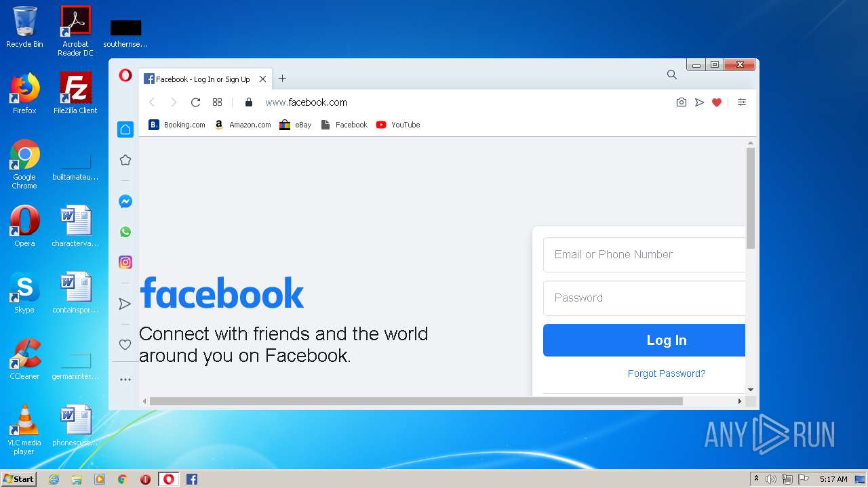Viewport: 868px width, 488px height.
Task: Click the Facebook icon in taskbar
Action: point(192,479)
